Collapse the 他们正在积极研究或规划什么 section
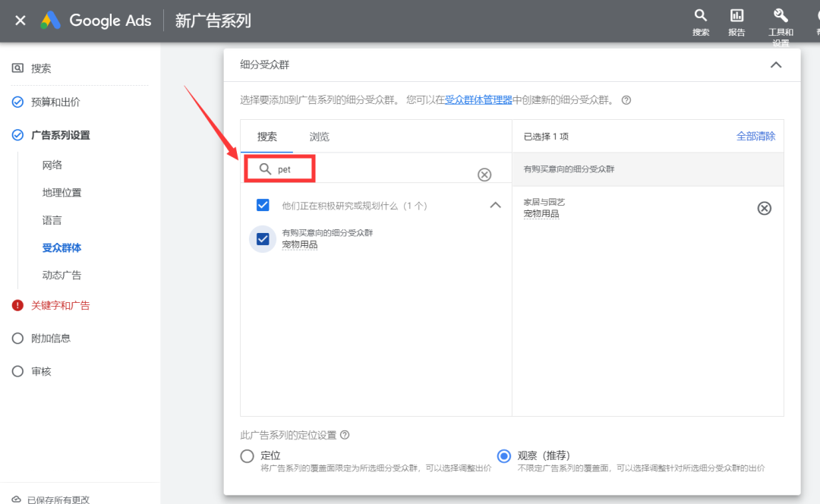 (496, 205)
